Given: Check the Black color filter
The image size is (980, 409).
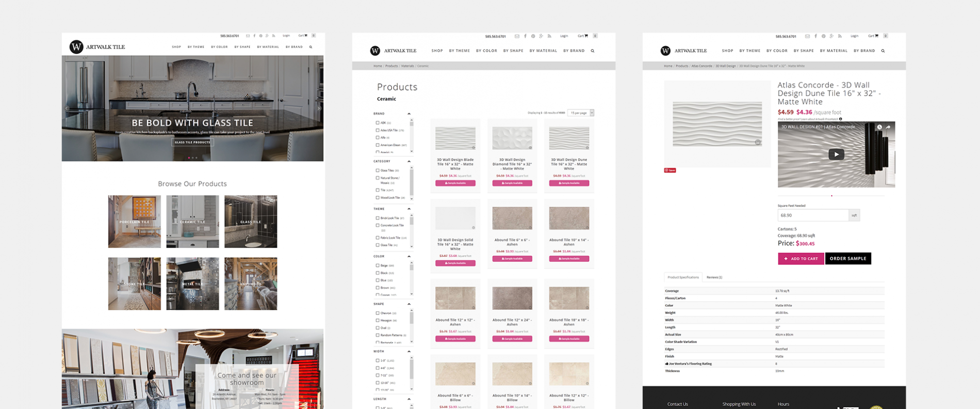Looking at the screenshot, I should pos(378,273).
